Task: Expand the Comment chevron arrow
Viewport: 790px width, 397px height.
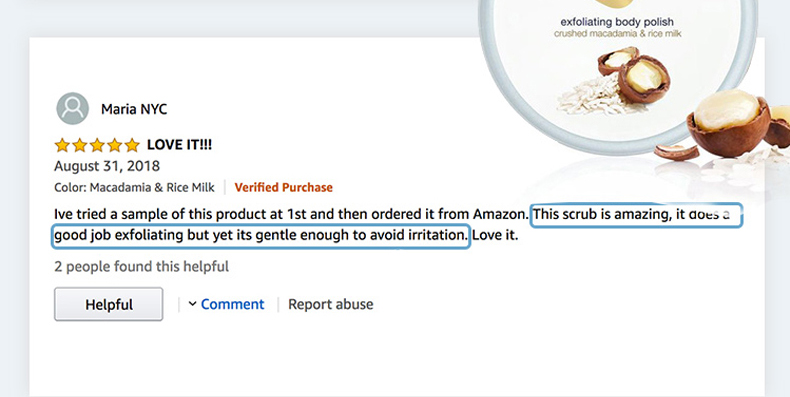Action: (x=192, y=304)
